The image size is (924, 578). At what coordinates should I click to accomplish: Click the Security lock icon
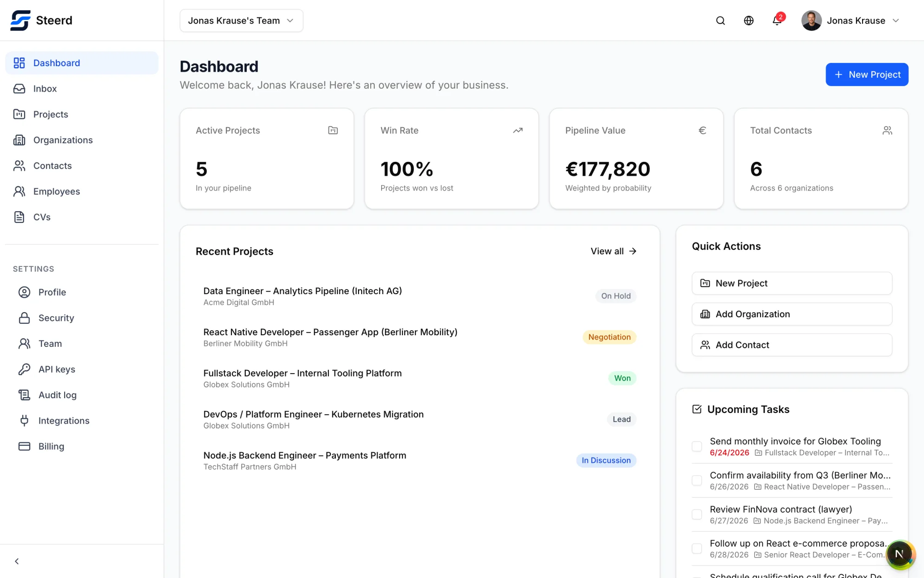24,318
